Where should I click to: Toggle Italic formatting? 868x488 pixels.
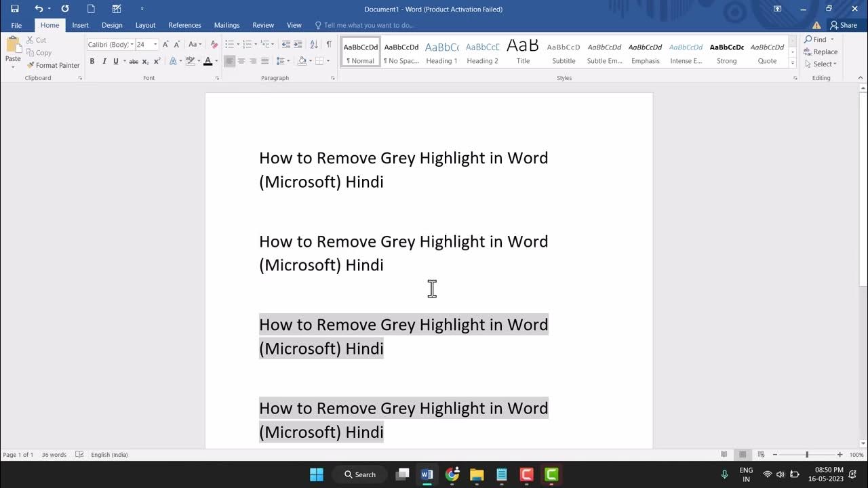(x=104, y=61)
